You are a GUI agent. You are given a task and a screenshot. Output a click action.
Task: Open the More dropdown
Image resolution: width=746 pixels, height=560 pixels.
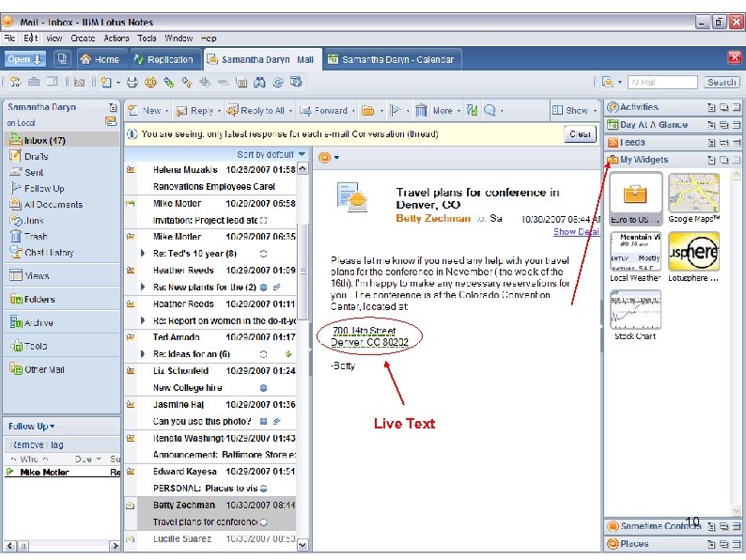pos(446,110)
